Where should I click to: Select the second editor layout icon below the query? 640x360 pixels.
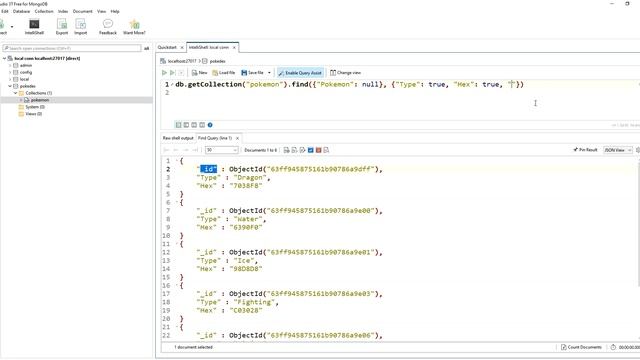point(186,125)
